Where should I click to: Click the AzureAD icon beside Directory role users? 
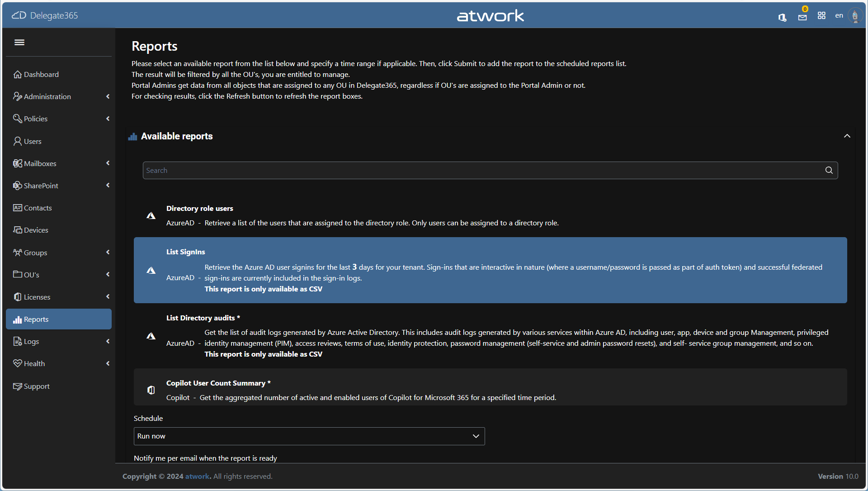pos(151,216)
